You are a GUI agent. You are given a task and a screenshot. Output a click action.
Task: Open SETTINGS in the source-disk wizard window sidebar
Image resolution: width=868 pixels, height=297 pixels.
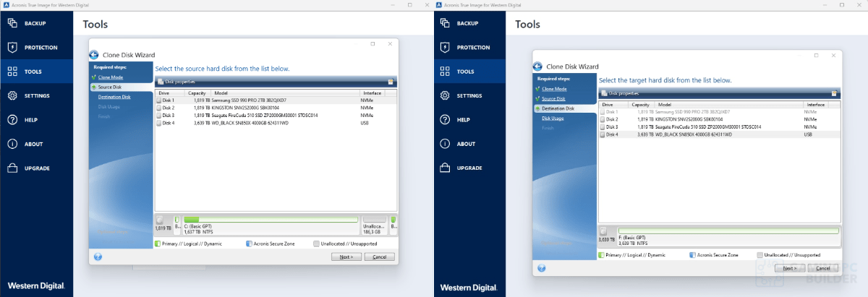click(x=36, y=95)
